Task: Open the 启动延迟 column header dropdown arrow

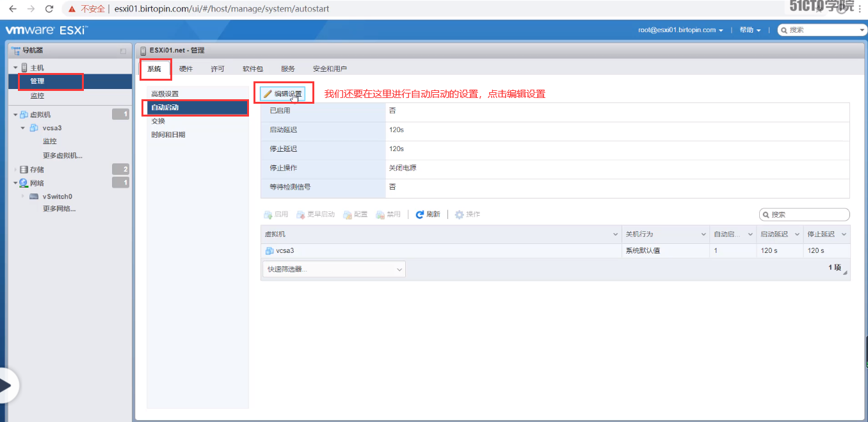Action: 797,234
